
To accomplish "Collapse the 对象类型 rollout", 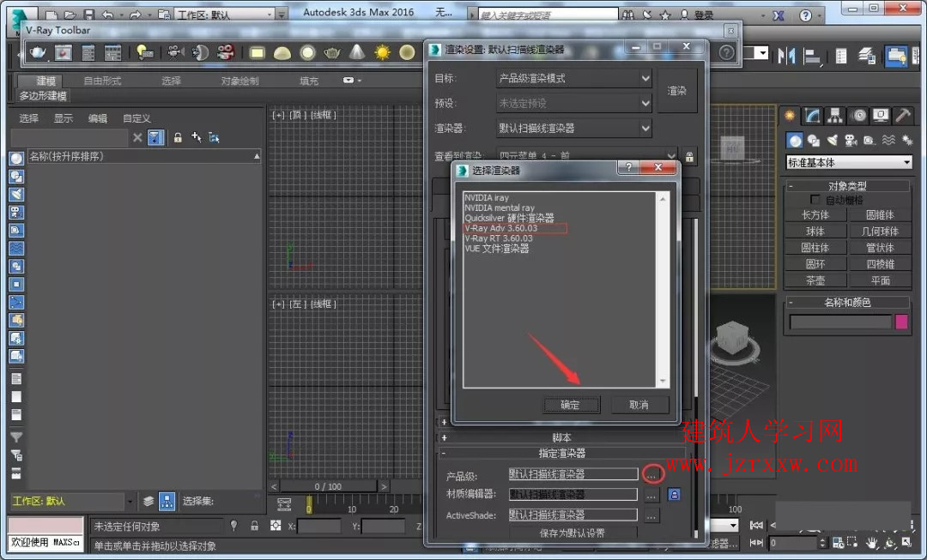I will point(846,186).
